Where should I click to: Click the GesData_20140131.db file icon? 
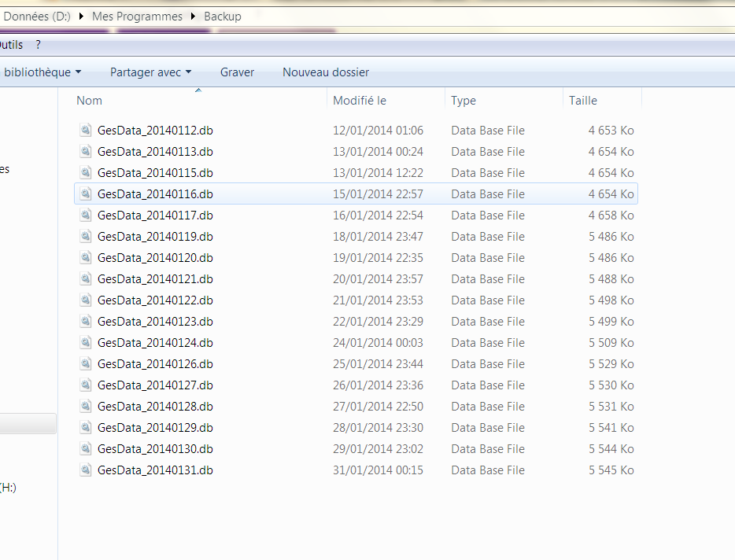tap(86, 470)
